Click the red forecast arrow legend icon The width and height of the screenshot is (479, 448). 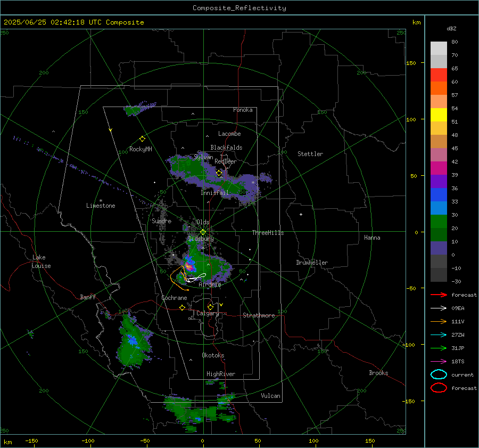point(439,295)
